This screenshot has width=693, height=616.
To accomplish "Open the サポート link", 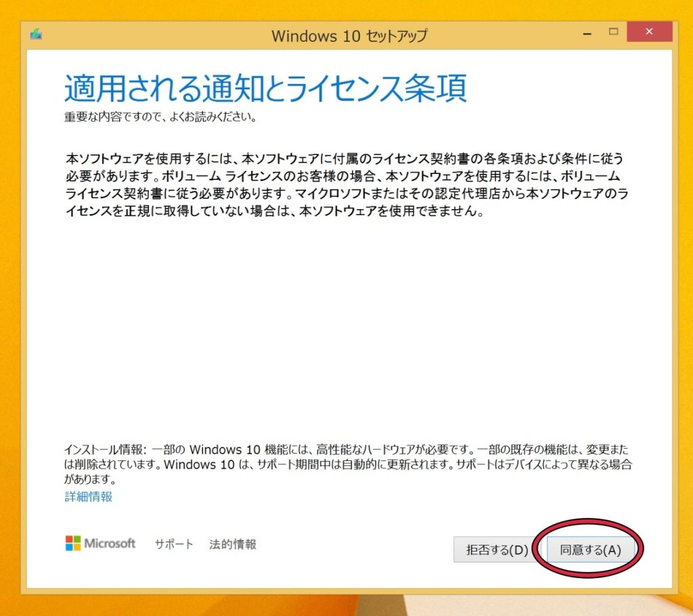I will [x=173, y=543].
